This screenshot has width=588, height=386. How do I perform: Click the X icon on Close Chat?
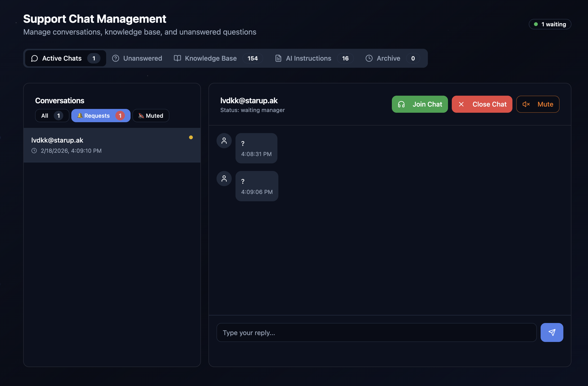(x=461, y=104)
